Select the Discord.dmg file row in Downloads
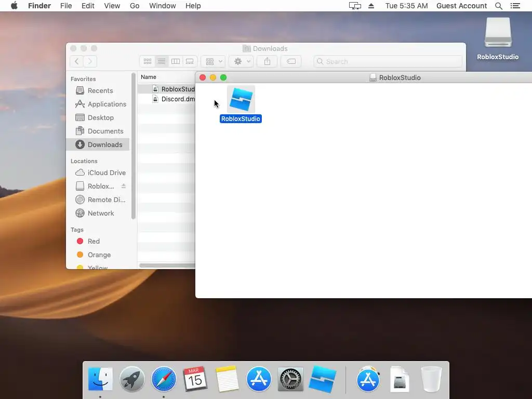Screen dimensions: 532x399 coord(166,99)
